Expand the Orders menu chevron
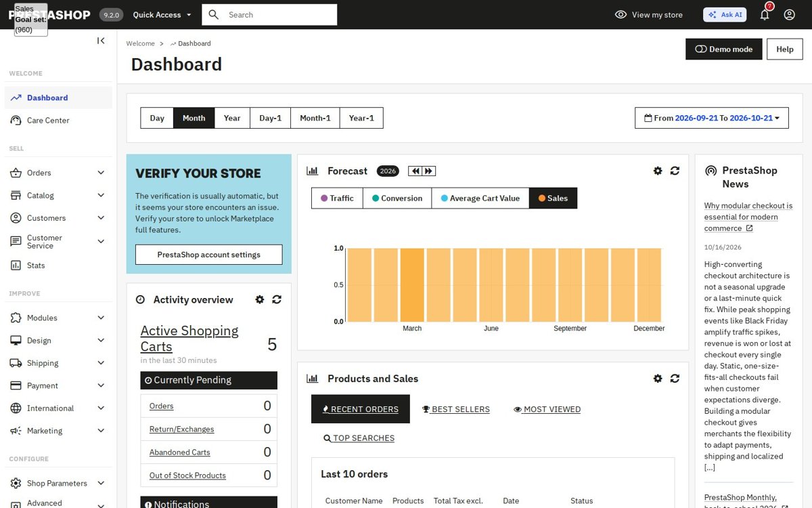Image resolution: width=812 pixels, height=508 pixels. (101, 173)
